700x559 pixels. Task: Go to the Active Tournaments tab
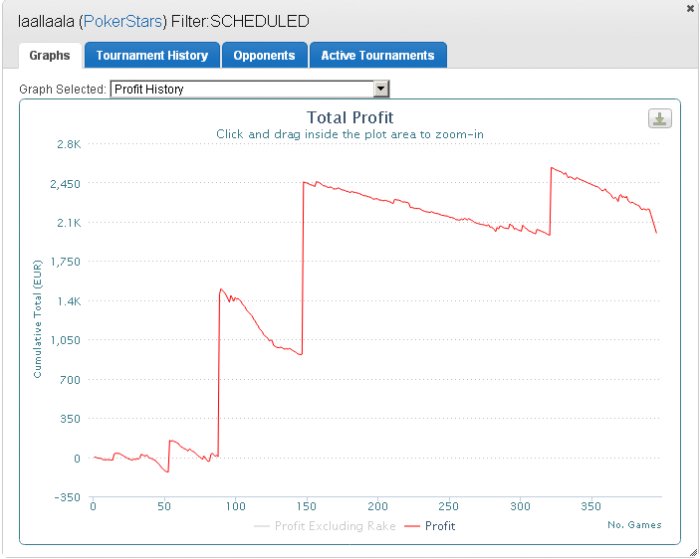click(378, 55)
